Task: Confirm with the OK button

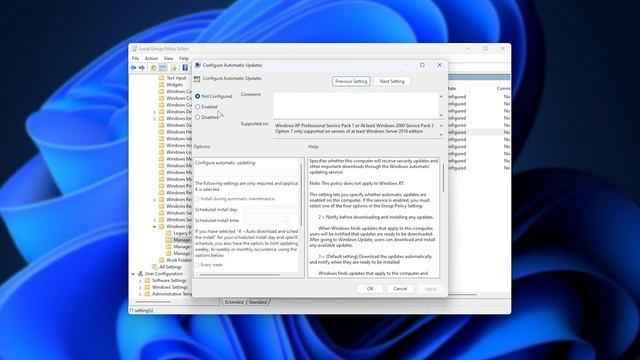Action: pyautogui.click(x=370, y=289)
